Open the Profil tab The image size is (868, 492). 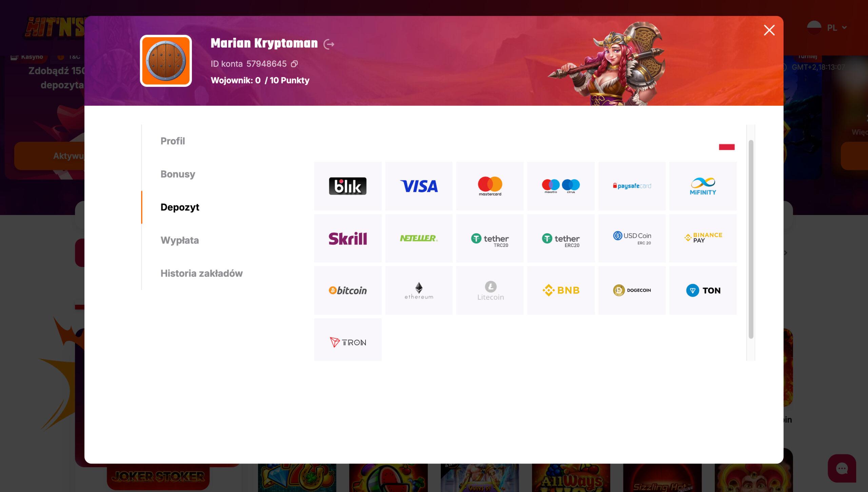173,141
